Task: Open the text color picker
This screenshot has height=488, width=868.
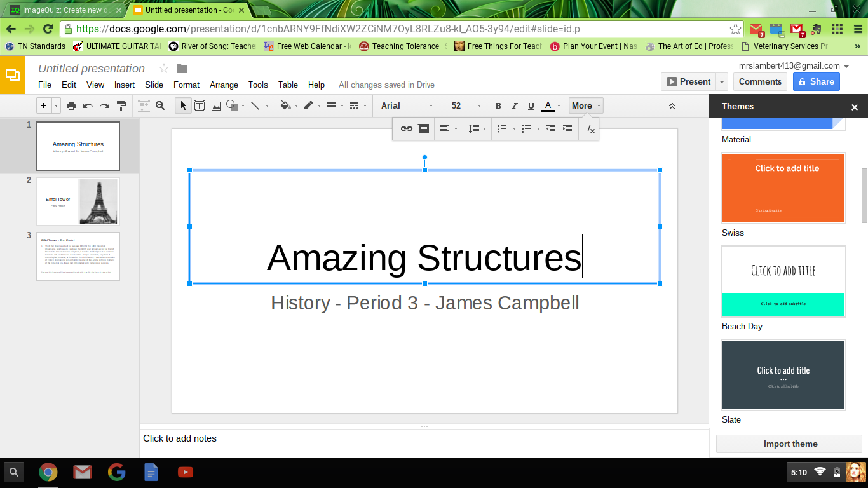Action: (x=548, y=106)
